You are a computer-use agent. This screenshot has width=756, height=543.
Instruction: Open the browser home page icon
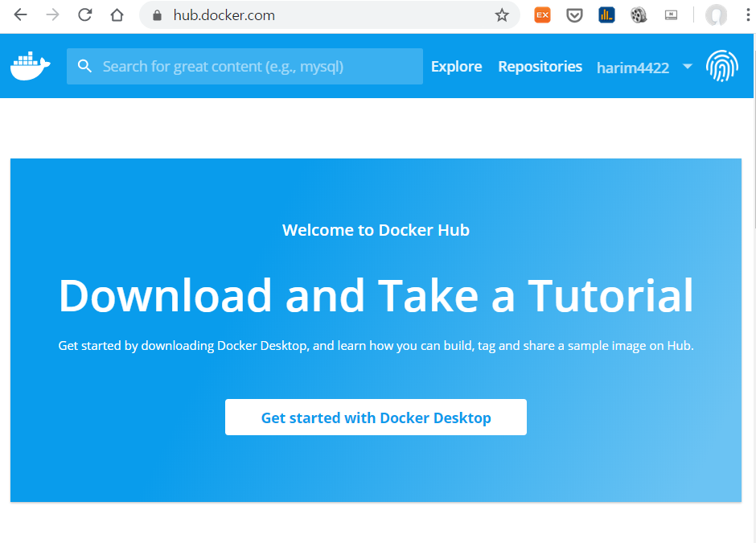[117, 15]
